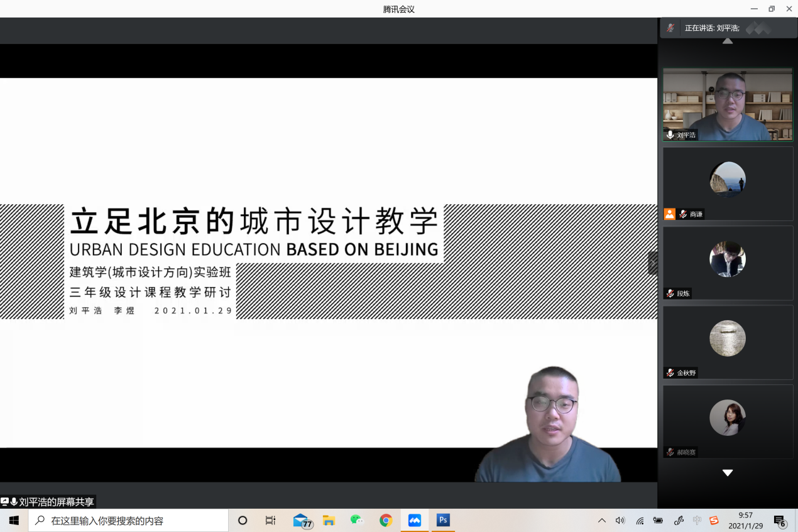Show hidden system tray icons
Image resolution: width=798 pixels, height=532 pixels.
(602, 520)
